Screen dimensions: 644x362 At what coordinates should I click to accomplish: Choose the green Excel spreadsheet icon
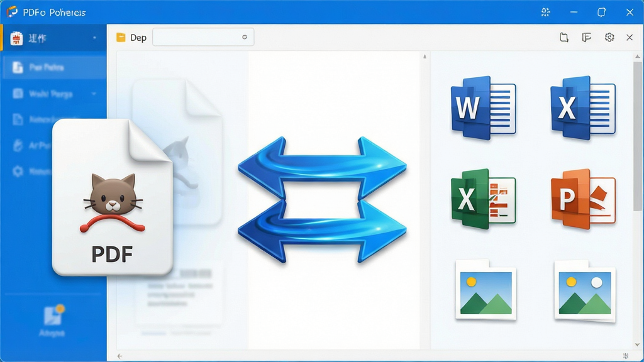coord(484,199)
